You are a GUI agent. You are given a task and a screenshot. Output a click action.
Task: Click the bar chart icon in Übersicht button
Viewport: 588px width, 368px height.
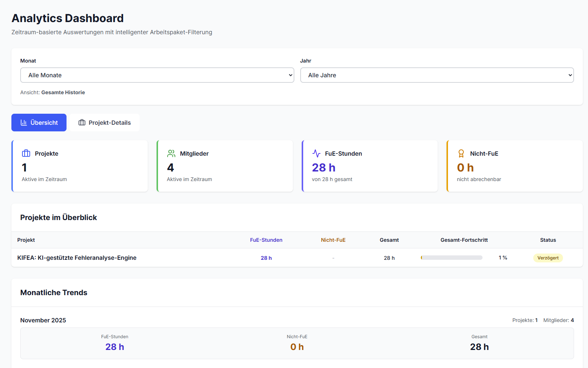[24, 122]
